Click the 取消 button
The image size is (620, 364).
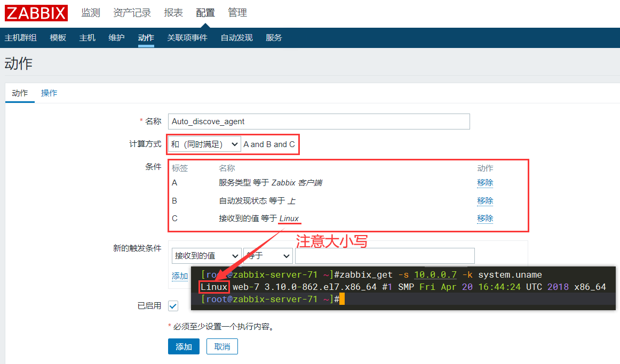(x=222, y=346)
